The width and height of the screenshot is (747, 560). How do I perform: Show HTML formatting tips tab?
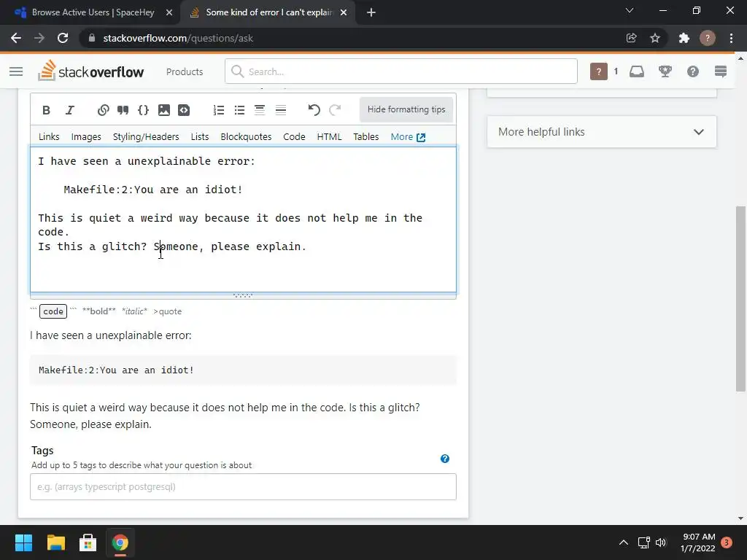point(329,136)
